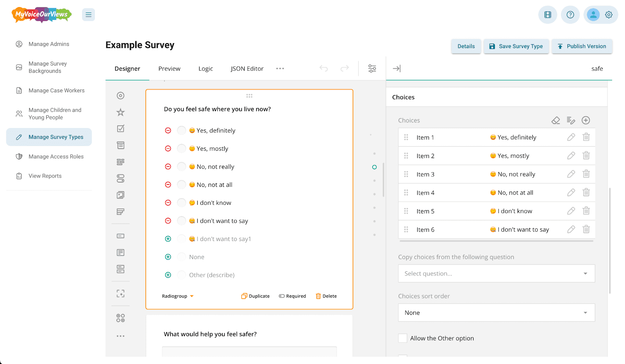Image resolution: width=625 pixels, height=364 pixels.
Task: Expand the Choices sort order dropdown
Action: pyautogui.click(x=496, y=313)
